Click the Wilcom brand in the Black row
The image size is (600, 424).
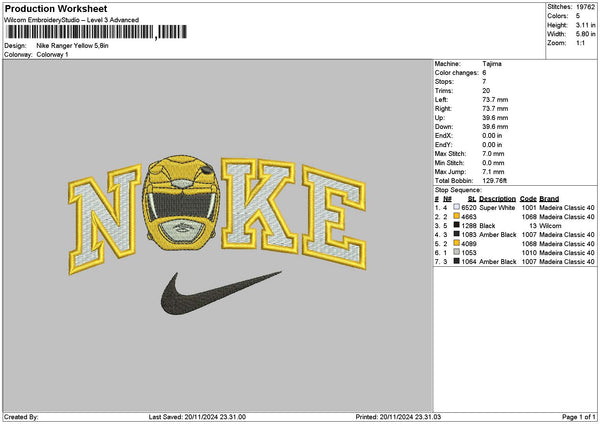[x=550, y=226]
